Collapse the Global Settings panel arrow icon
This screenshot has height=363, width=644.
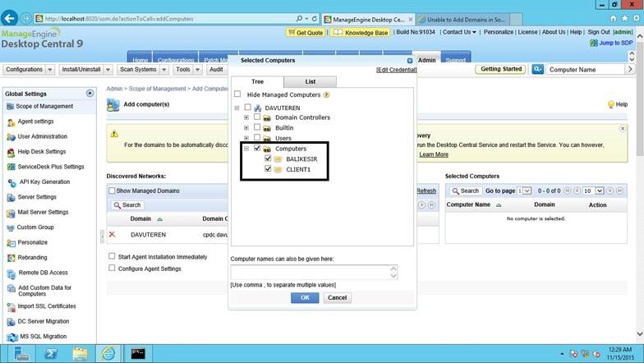coord(90,94)
